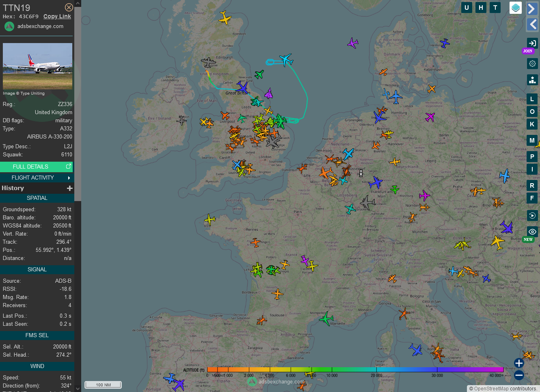Select the orange aircraft near Bordeaux
This screenshot has height=392, width=540.
click(x=278, y=293)
